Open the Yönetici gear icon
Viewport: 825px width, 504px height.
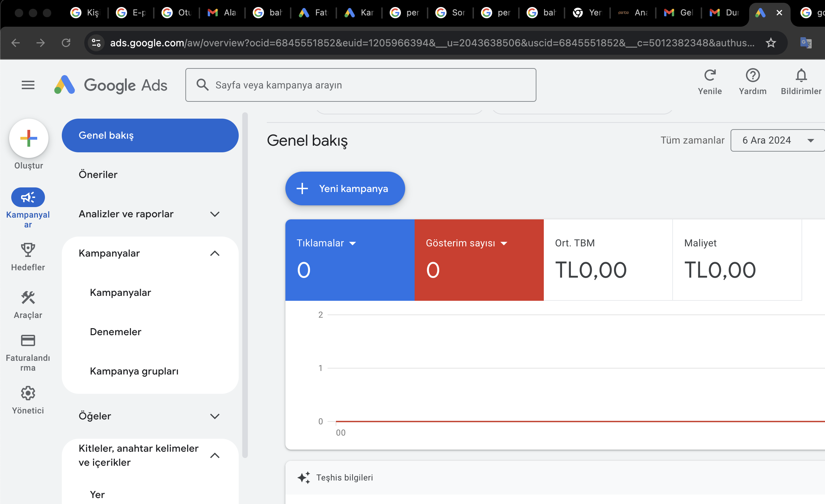point(28,393)
